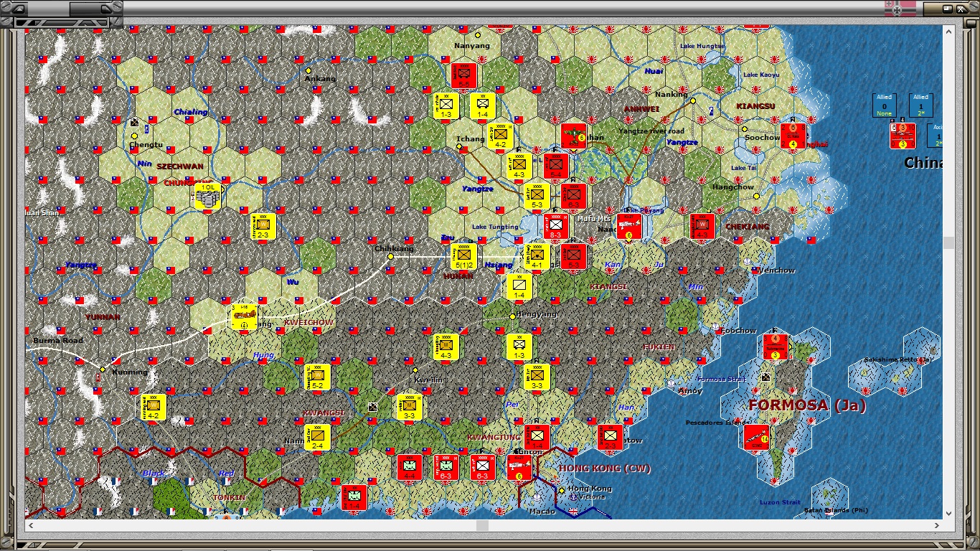Click the "Yangtze river road" label
Viewport: 980px width, 551px height.
(x=651, y=131)
